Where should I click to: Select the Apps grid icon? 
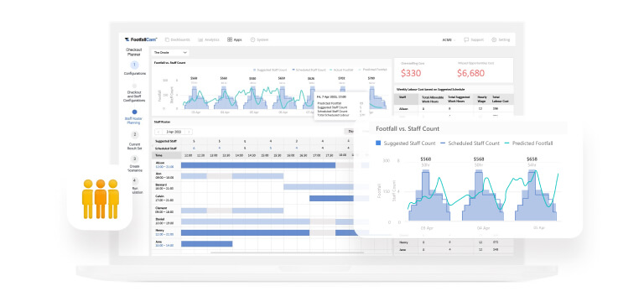click(x=230, y=40)
